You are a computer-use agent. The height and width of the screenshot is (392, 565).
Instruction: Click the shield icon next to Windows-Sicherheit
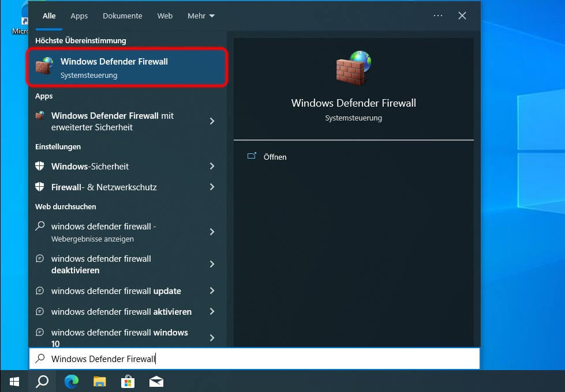click(x=40, y=166)
